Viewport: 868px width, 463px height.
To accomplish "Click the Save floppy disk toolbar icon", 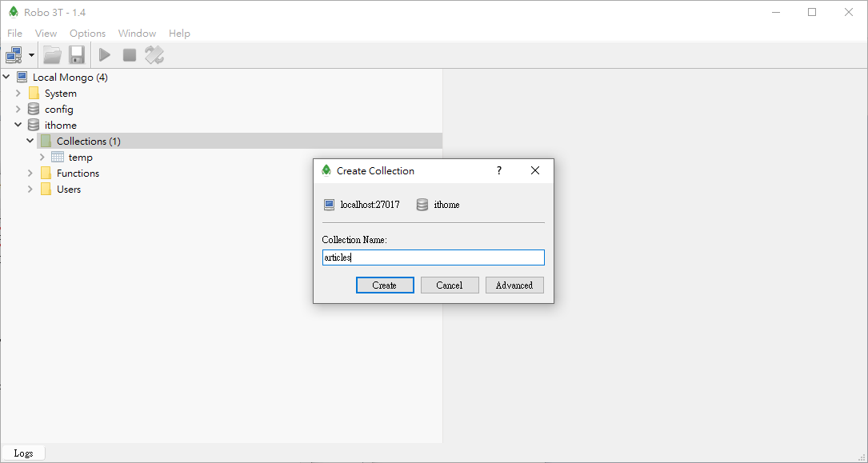I will click(x=77, y=55).
